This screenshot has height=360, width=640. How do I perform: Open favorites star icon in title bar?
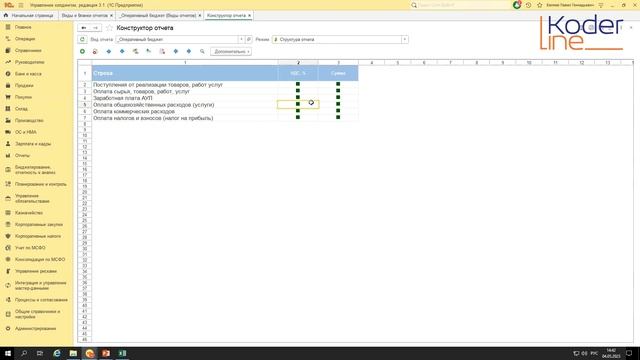(x=540, y=5)
